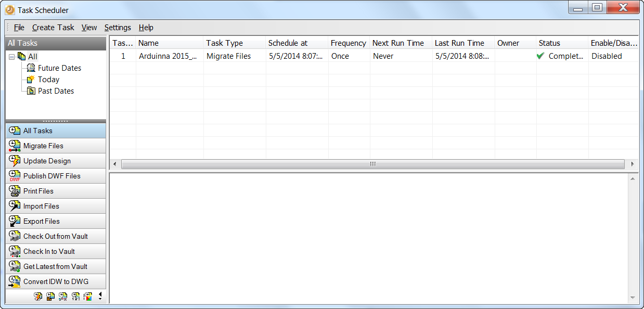The height and width of the screenshot is (309, 644).
Task: Open the Convert IDW to DWG task
Action: coord(54,281)
